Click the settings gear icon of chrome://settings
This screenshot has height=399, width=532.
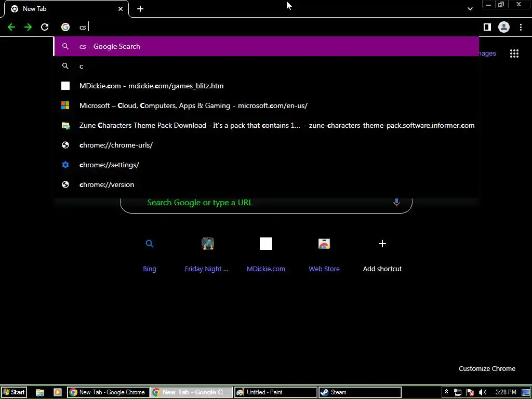[65, 165]
